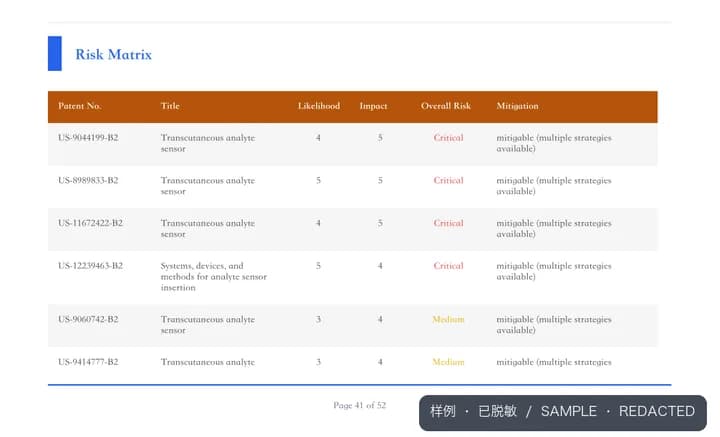720x437 pixels.
Task: Click the Likelihood column header
Action: [x=319, y=106]
